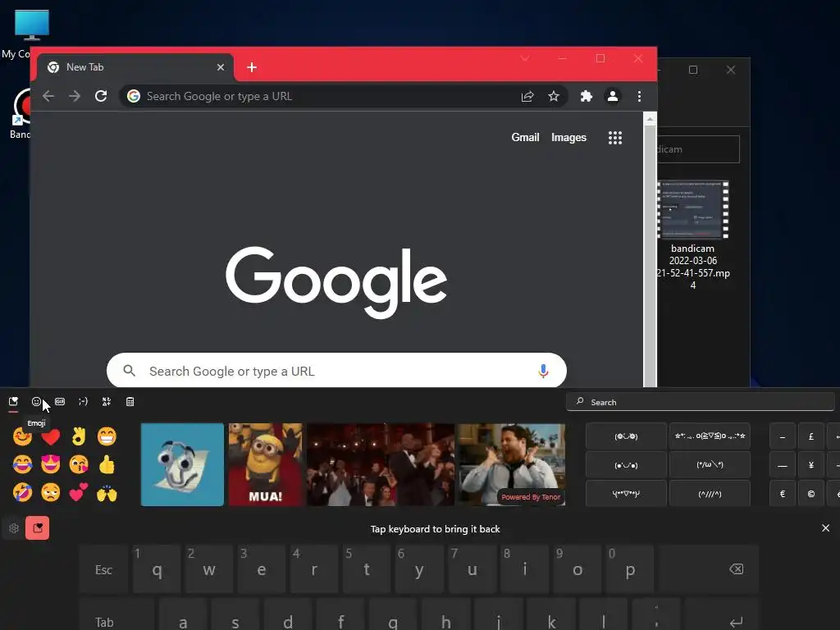Screen dimensions: 840x630
Task: Click the emoji panel Search field
Action: pyautogui.click(x=701, y=402)
